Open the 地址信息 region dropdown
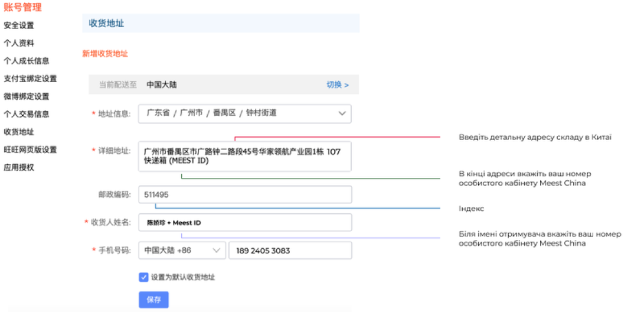The width and height of the screenshot is (644, 312). tap(245, 113)
